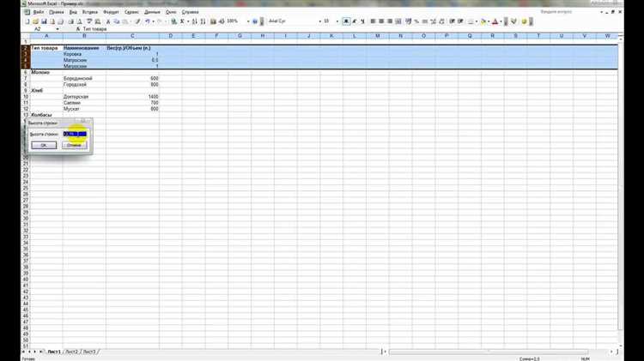Switch to the Лист2 sheet tab
This screenshot has height=361, width=644.
tap(72, 352)
